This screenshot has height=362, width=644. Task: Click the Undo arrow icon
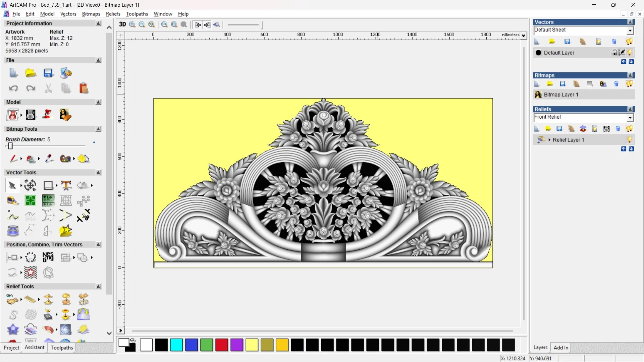pyautogui.click(x=13, y=88)
